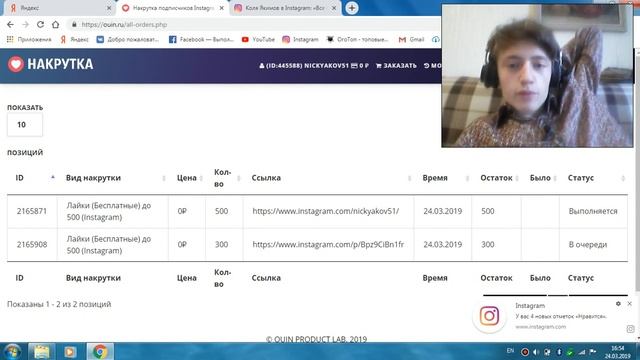Open the Instagram notification message
The width and height of the screenshot is (640, 360).
[x=561, y=316]
